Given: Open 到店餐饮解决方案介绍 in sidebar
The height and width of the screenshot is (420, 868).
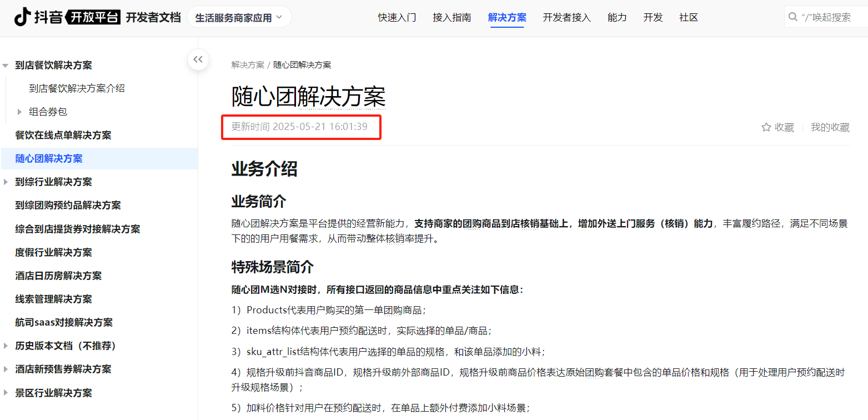Looking at the screenshot, I should coord(77,88).
